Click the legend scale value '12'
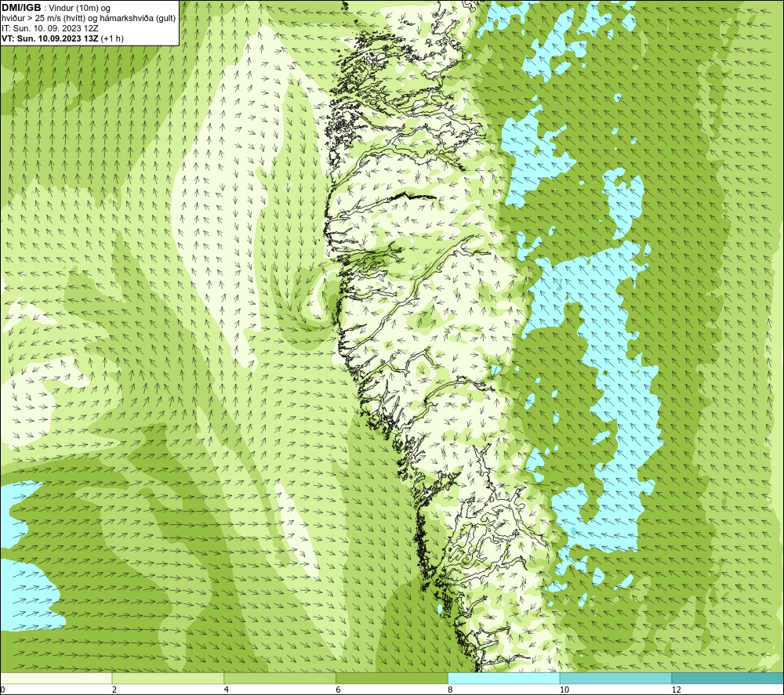784x695 pixels. 676,690
